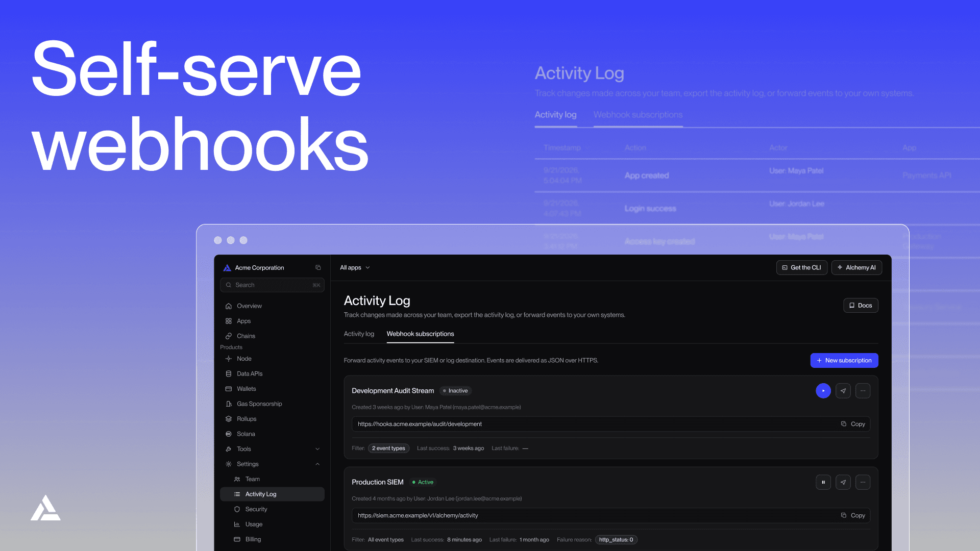
Task: Open Wallets in sidebar
Action: [x=246, y=389]
